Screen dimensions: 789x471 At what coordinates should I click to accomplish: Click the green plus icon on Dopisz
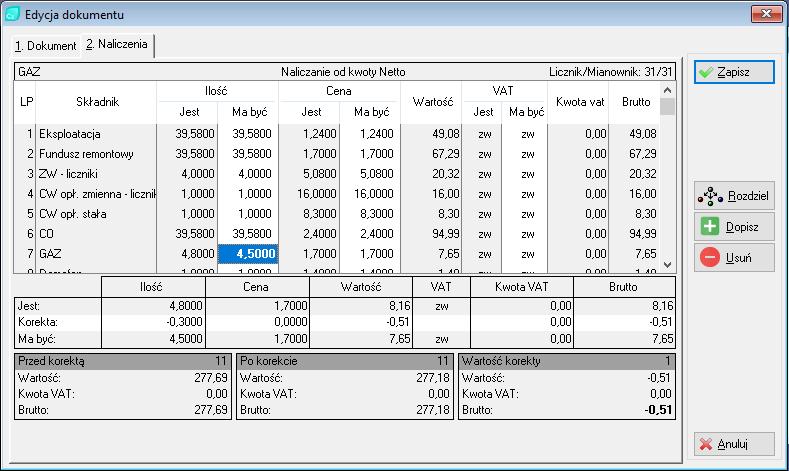(x=710, y=226)
